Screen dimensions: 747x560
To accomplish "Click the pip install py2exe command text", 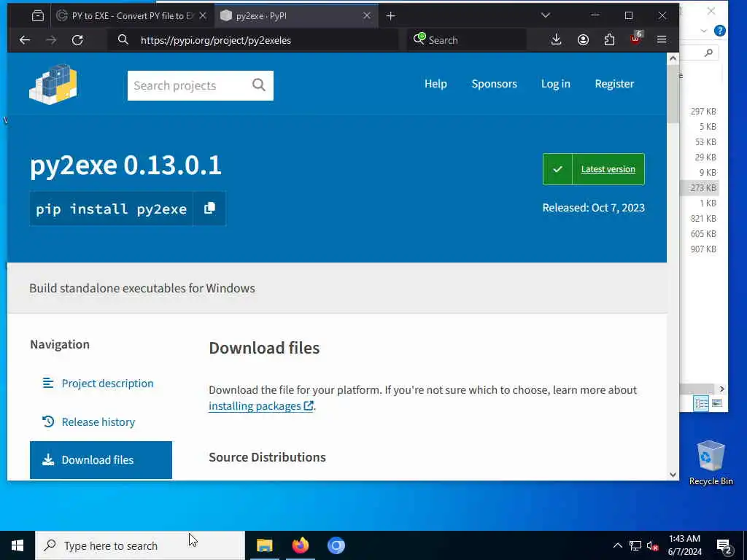I will (x=112, y=209).
